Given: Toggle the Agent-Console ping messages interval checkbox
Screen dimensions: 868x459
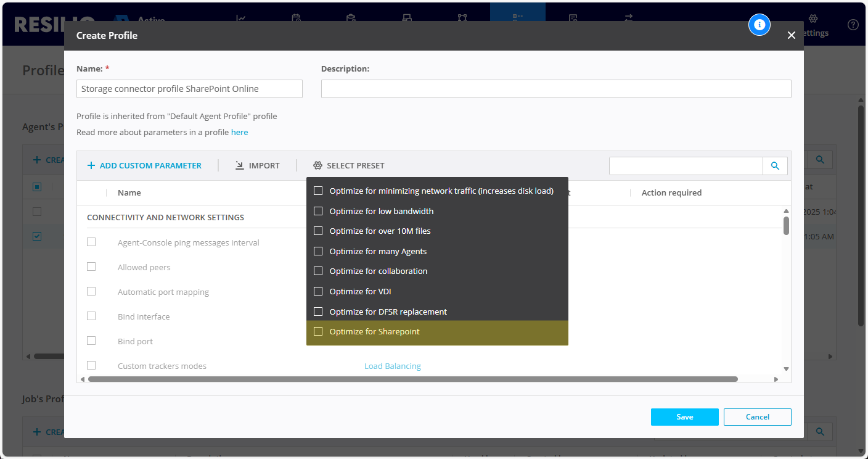Looking at the screenshot, I should (x=91, y=242).
